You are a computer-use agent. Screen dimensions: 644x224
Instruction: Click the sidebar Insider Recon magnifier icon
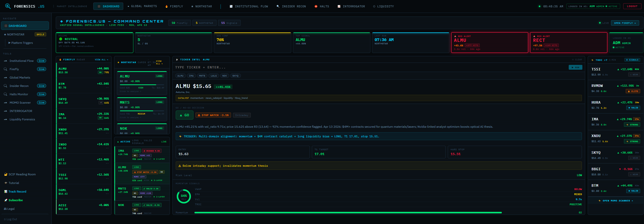click(5, 86)
